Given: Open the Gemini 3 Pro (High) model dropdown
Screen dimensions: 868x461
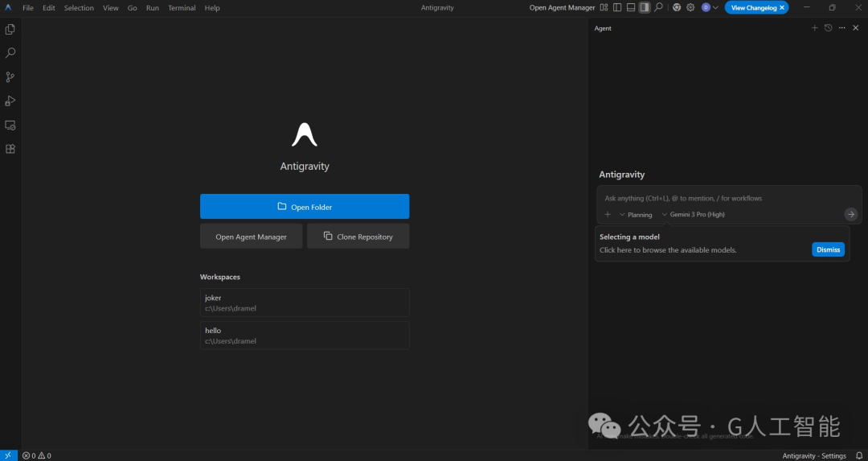Looking at the screenshot, I should 693,215.
